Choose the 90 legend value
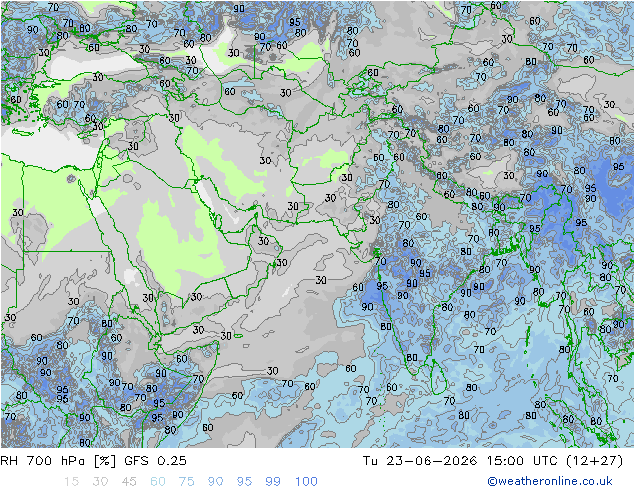Image resolution: width=634 pixels, height=490 pixels. 215,482
